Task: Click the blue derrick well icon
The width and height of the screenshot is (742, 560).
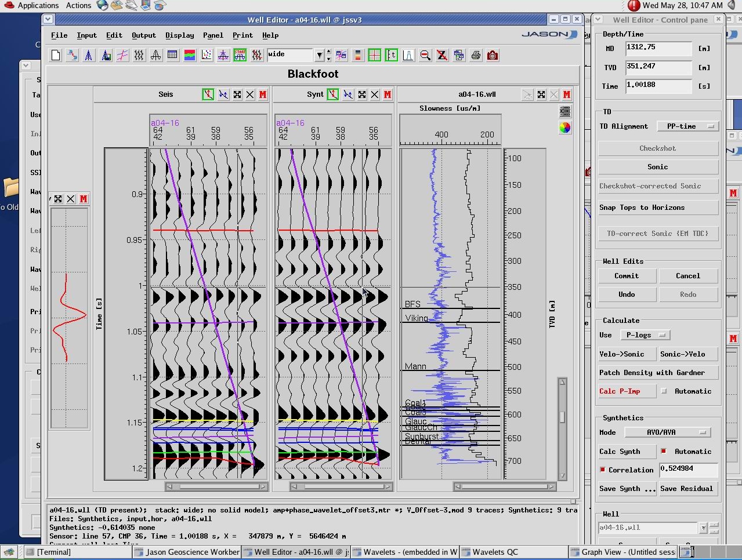Action: pyautogui.click(x=89, y=55)
